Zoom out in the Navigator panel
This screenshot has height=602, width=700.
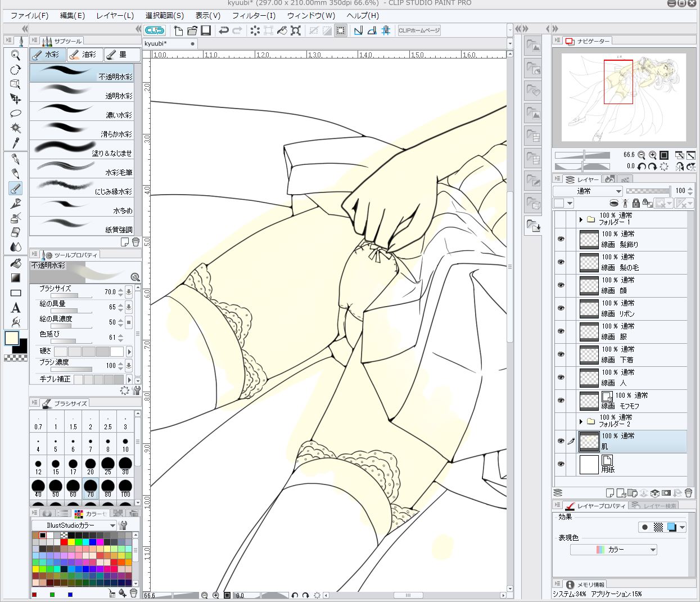[x=642, y=155]
